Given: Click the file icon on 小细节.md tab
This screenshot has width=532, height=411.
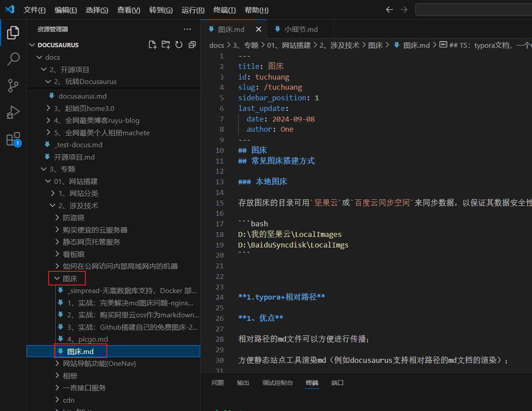Looking at the screenshot, I should click(x=277, y=29).
